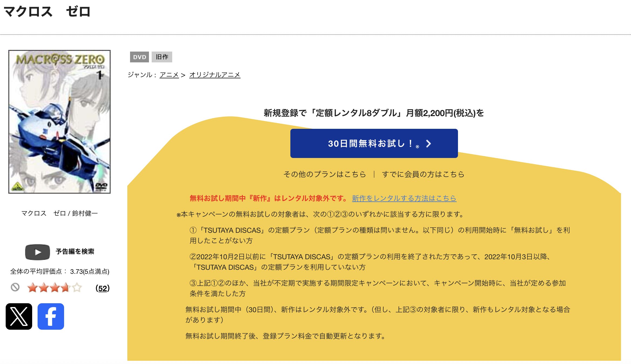This screenshot has height=364, width=631.
Task: Click the DVD format badge
Action: pyautogui.click(x=140, y=57)
